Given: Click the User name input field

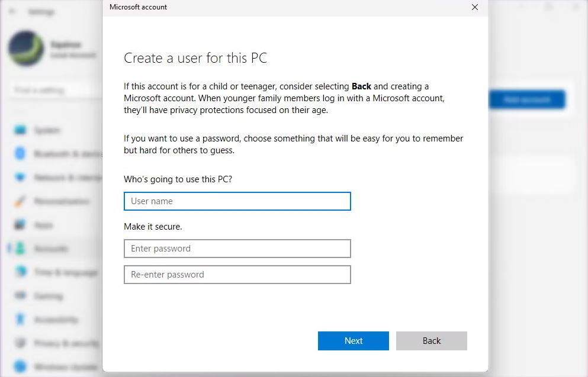Looking at the screenshot, I should (x=237, y=201).
